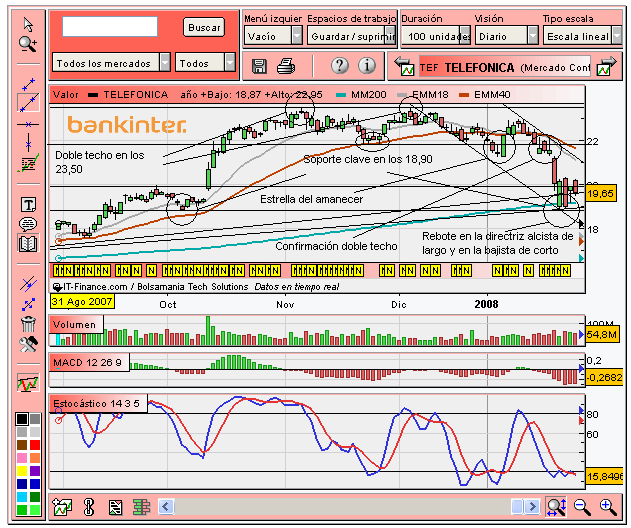Click the Buscar button

pyautogui.click(x=204, y=27)
